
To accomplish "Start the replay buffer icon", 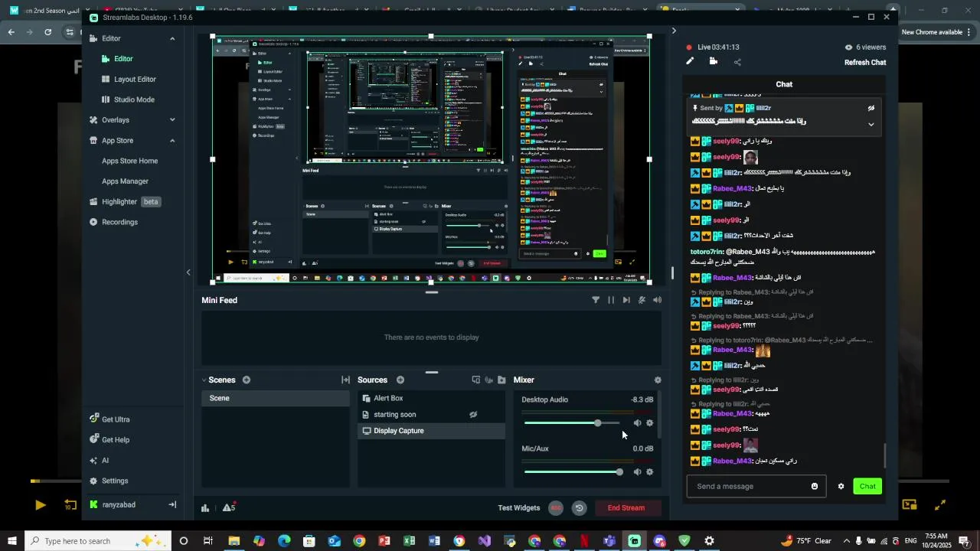I will pos(580,508).
